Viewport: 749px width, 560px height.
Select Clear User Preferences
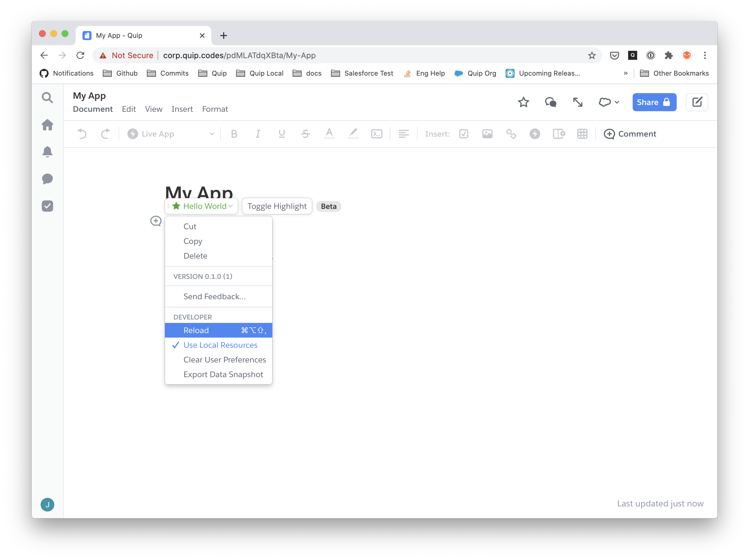click(218, 360)
